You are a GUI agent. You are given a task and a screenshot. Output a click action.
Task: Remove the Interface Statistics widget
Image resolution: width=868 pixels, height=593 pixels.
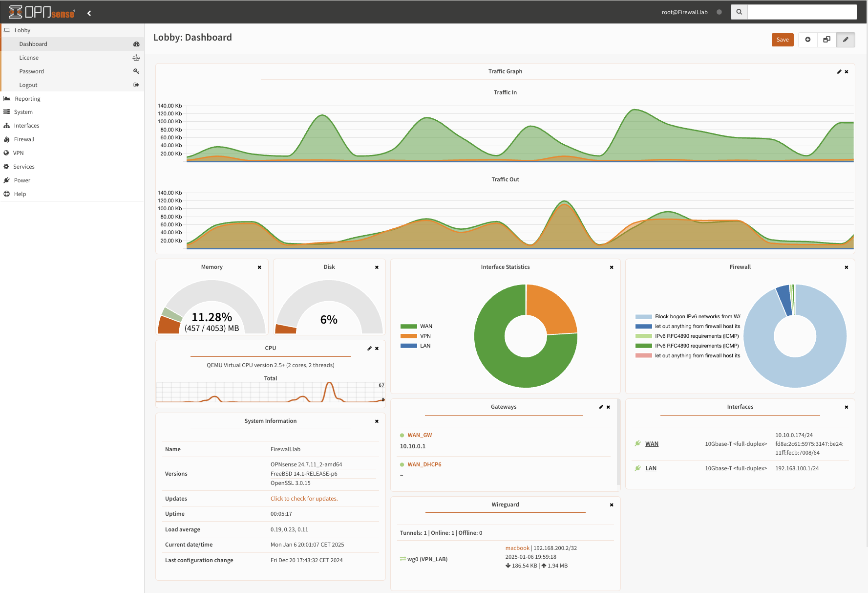click(612, 267)
